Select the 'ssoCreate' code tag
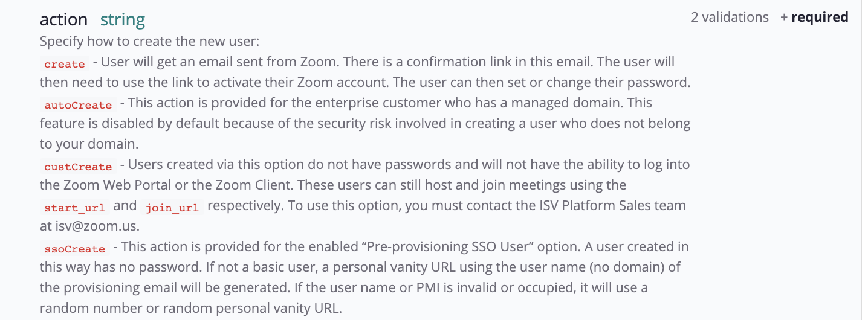This screenshot has height=320, width=868. tap(75, 249)
